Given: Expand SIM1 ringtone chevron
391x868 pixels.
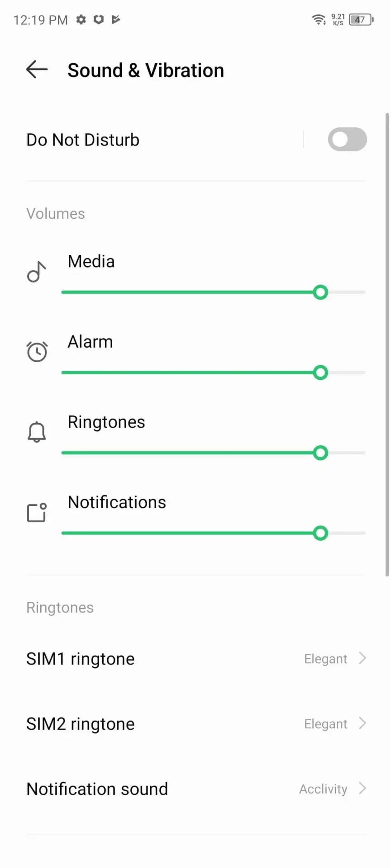Looking at the screenshot, I should coord(362,658).
